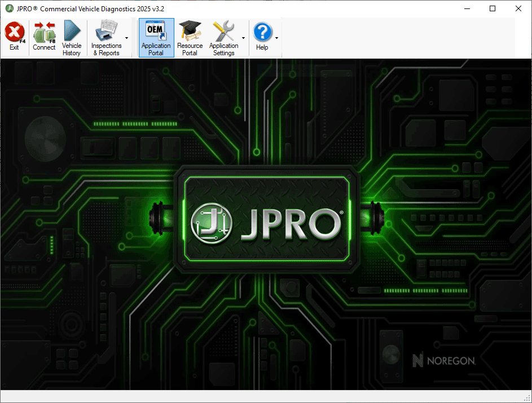Click the central JPRO emblem
The width and height of the screenshot is (532, 403).
coord(266,220)
